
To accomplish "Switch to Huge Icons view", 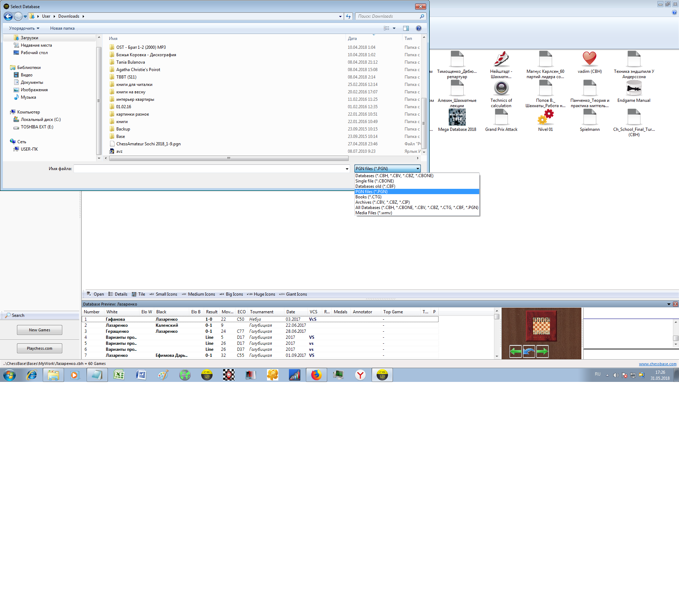I will point(261,294).
